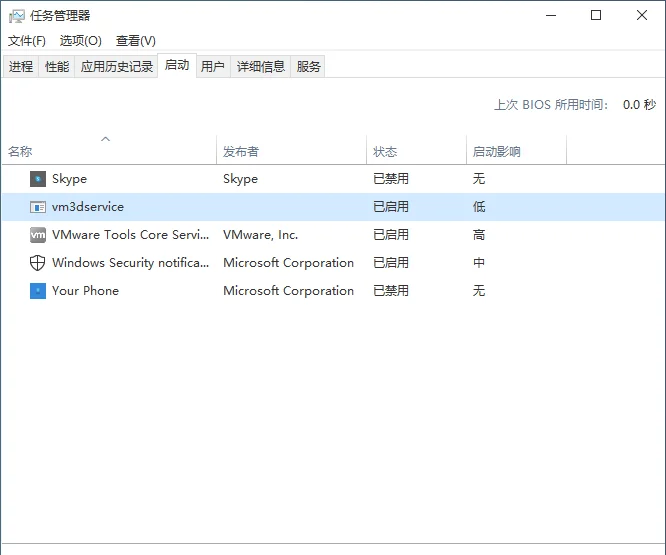Maximize the Task Manager window
The width and height of the screenshot is (666, 555).
[596, 15]
